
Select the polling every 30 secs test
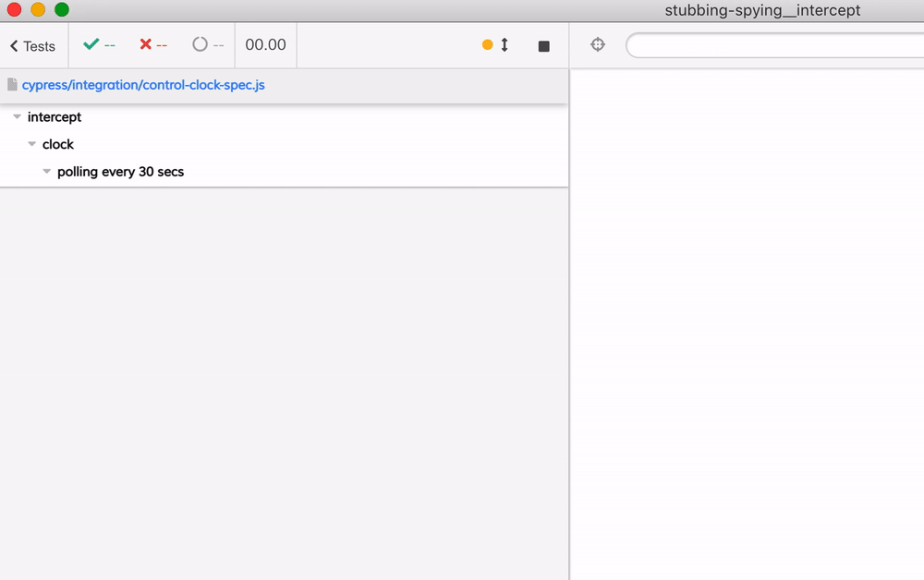(x=120, y=172)
